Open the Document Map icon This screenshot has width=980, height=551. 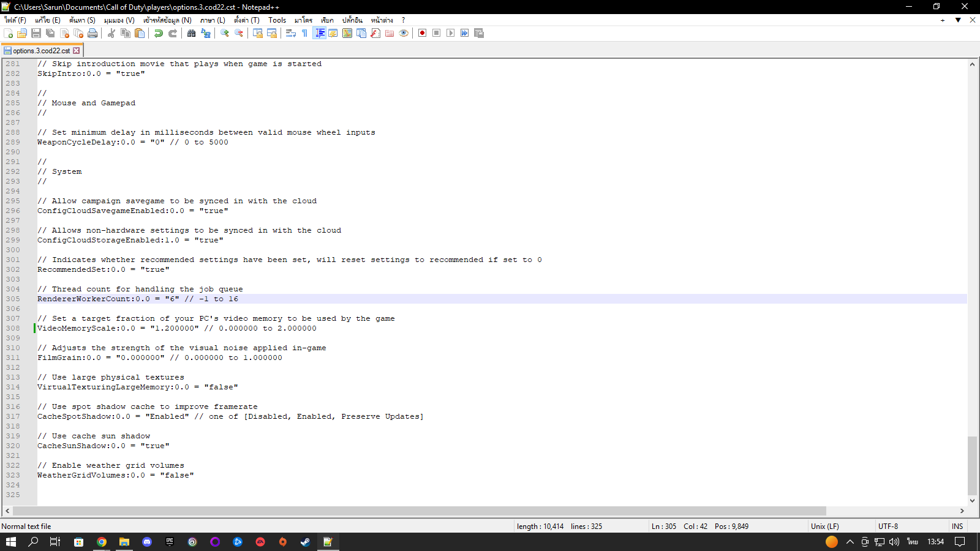coord(347,33)
